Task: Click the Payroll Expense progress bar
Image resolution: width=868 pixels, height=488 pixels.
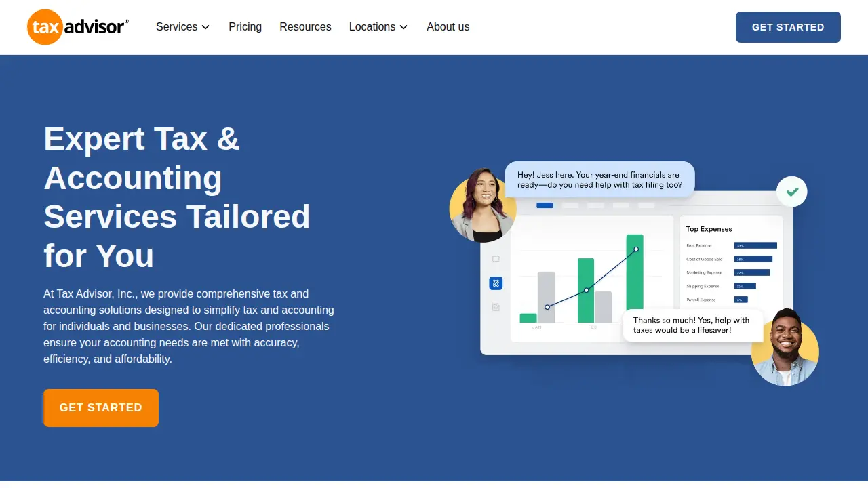Action: click(x=741, y=300)
